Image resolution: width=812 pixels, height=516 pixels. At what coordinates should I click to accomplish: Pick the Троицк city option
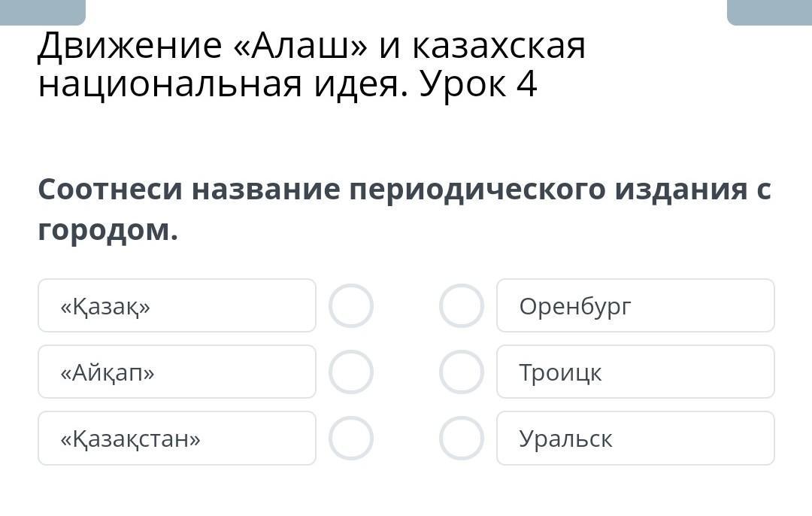(x=635, y=372)
